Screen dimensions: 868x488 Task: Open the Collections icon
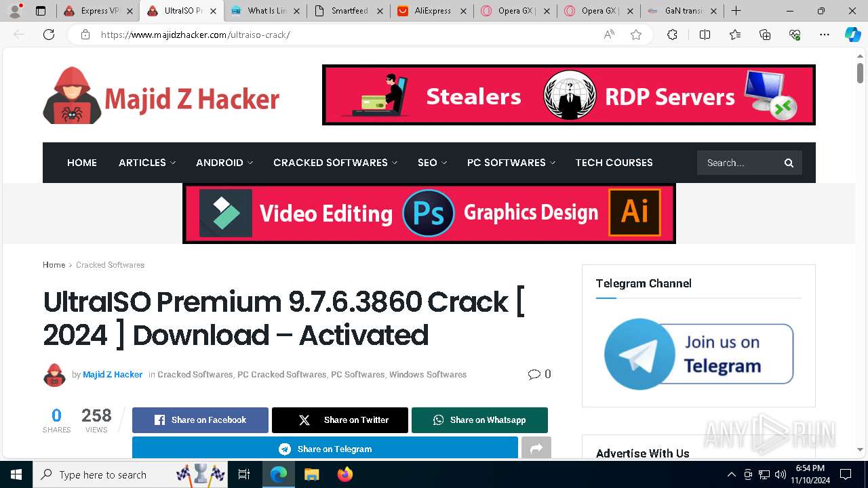(x=765, y=35)
